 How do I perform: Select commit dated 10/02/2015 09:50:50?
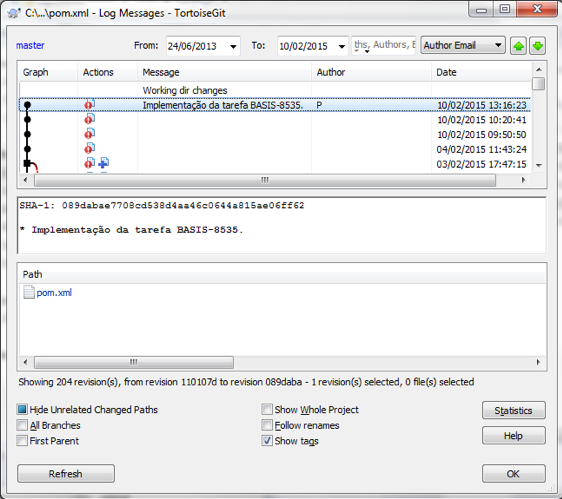point(275,134)
